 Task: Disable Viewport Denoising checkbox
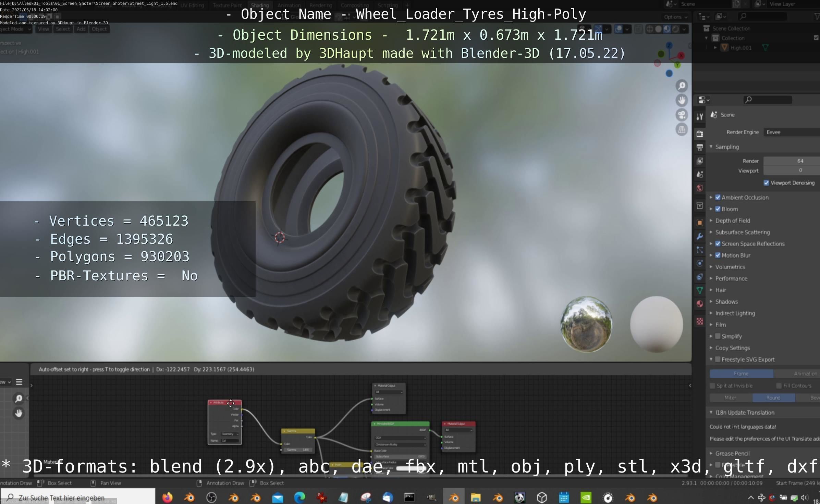(766, 183)
